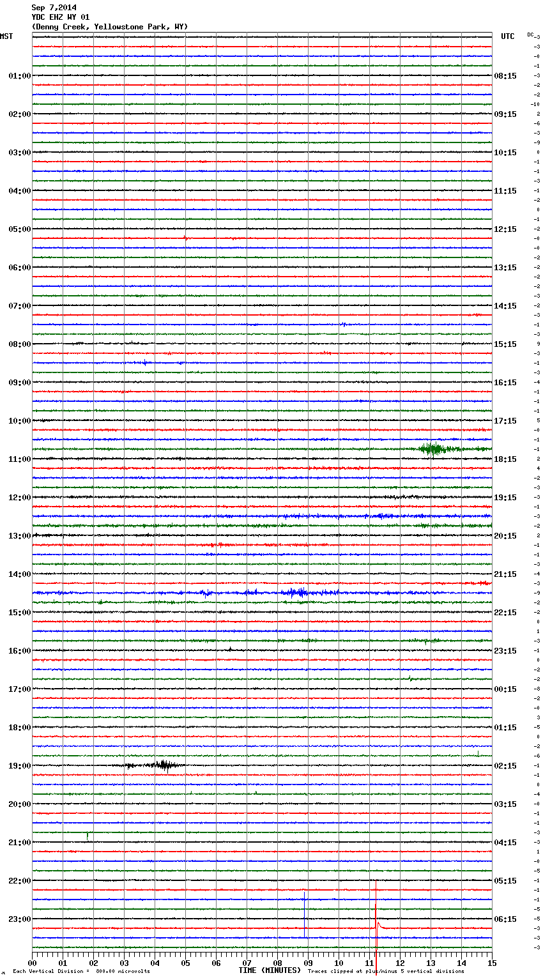
Task: Click 'Each Vertical Division = 800.00 microvolts' note
Action: 81,972
